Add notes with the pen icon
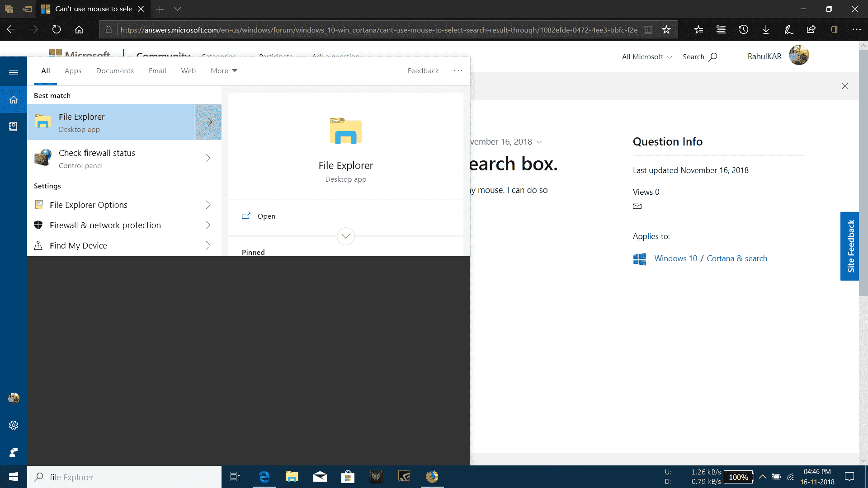The height and width of the screenshot is (488, 868). coord(788,29)
